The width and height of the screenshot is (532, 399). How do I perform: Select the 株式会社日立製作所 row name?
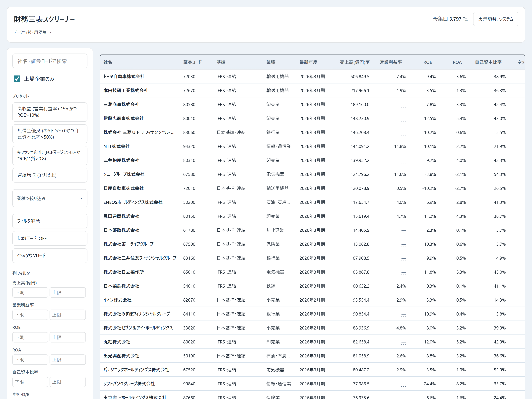pyautogui.click(x=124, y=272)
